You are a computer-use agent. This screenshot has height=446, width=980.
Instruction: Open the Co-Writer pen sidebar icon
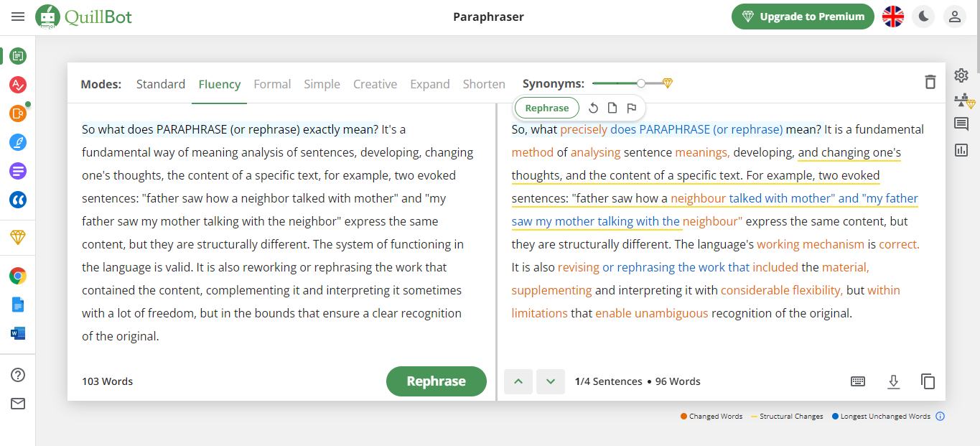point(18,142)
